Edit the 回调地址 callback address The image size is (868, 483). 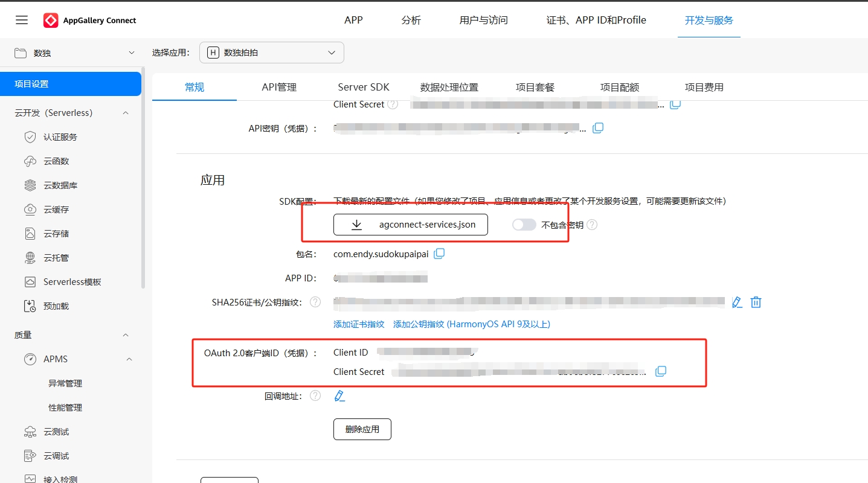pyautogui.click(x=339, y=396)
